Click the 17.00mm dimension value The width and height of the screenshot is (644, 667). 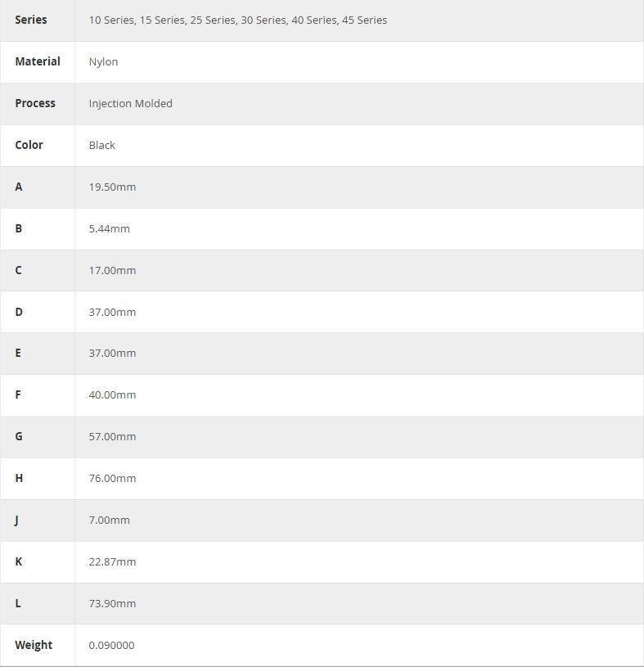pos(112,270)
